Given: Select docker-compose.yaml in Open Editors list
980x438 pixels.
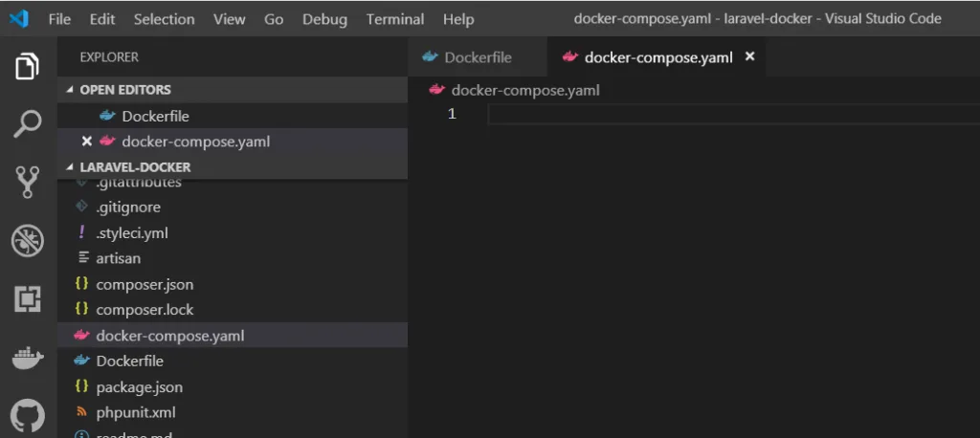Looking at the screenshot, I should 233,142.
